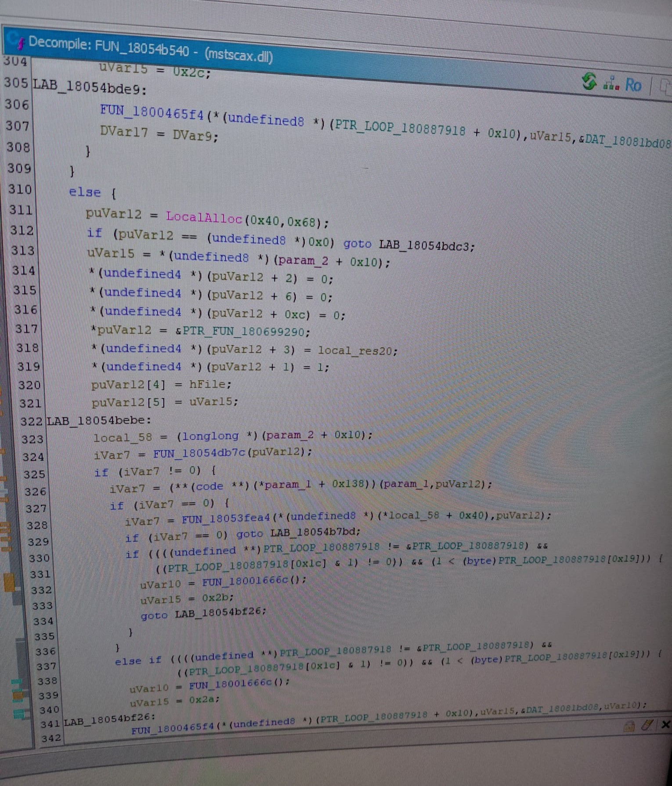Select local_res20 on line 318
This screenshot has width=672, height=786.
(356, 351)
